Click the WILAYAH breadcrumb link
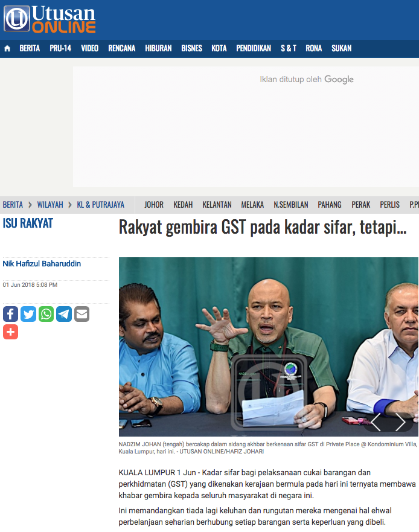This screenshot has height=532, width=419. pos(51,205)
